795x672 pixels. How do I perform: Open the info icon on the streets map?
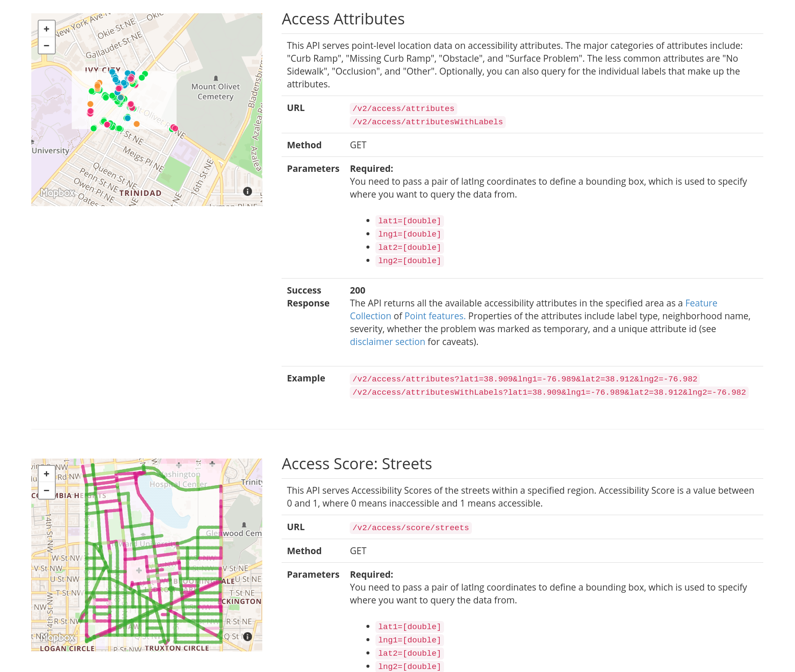pyautogui.click(x=247, y=636)
